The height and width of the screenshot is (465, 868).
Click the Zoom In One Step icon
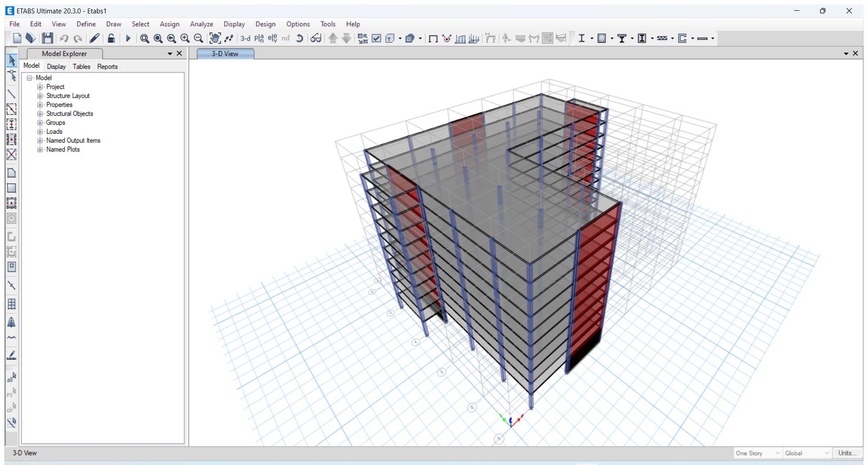click(185, 38)
